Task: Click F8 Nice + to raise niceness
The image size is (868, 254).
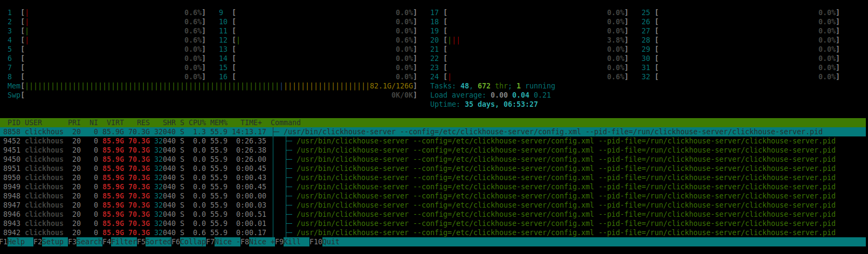Action: pos(258,242)
